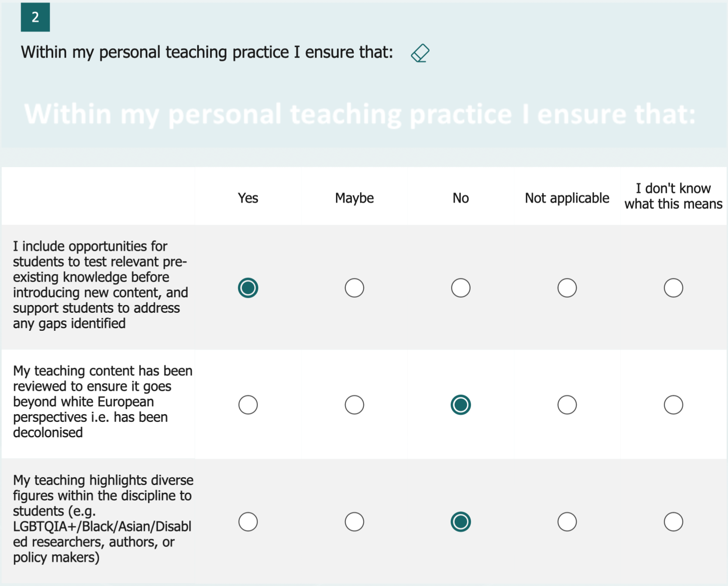
Task: Choose Not applicable for diverse figures row
Action: (567, 522)
